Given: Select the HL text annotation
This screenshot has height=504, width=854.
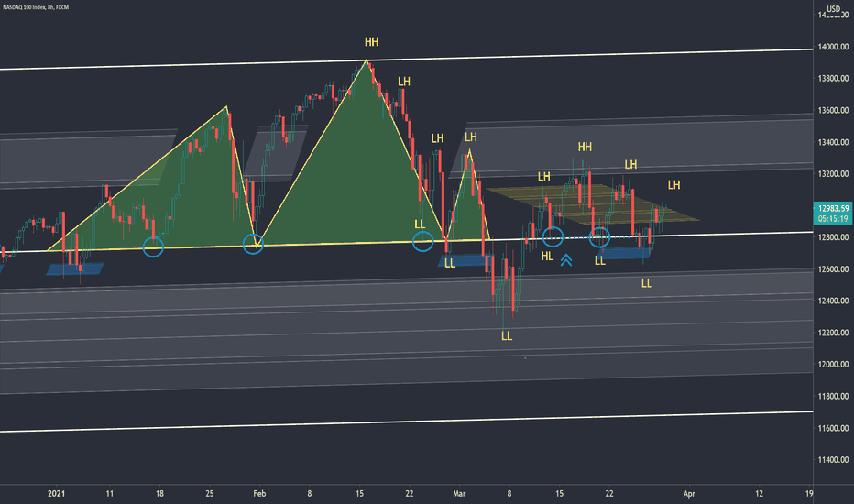Looking at the screenshot, I should (x=547, y=256).
